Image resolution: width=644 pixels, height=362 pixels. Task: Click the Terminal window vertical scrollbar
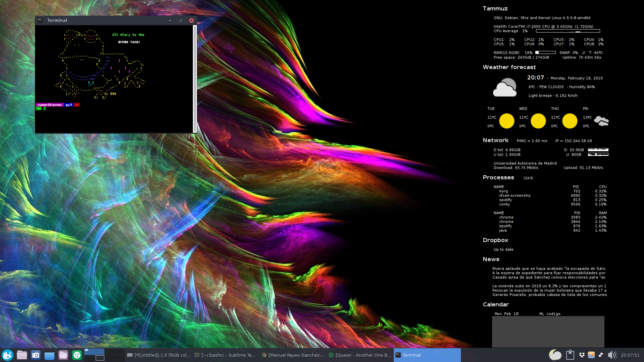[x=195, y=79]
